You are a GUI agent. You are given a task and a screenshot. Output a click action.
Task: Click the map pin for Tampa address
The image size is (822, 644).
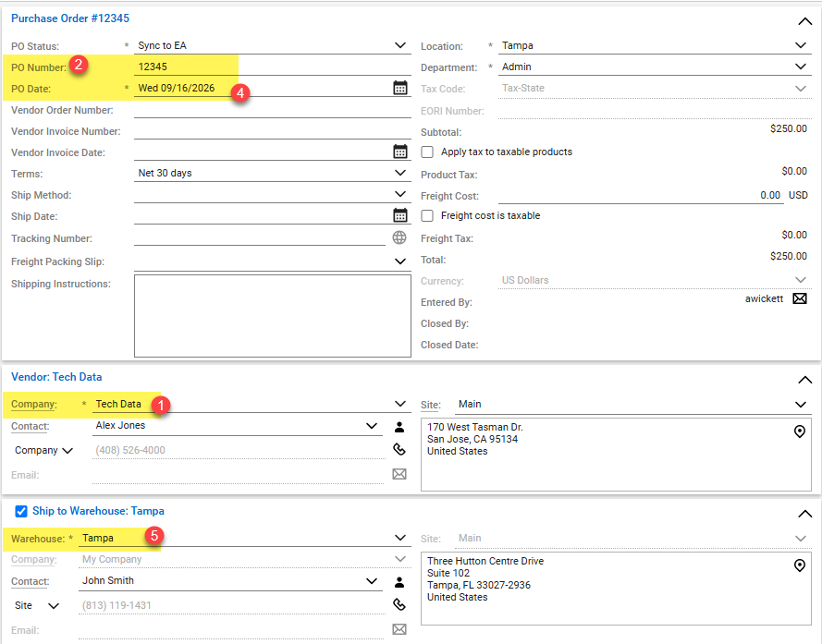(800, 565)
